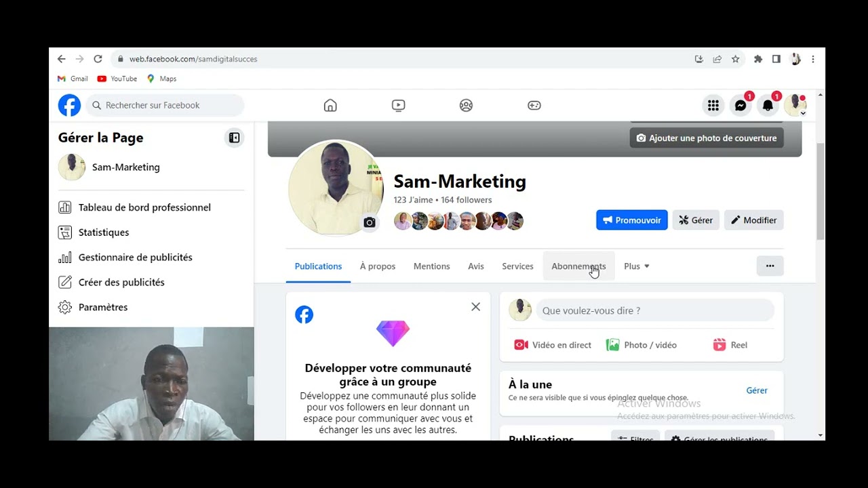Open the Chrome extensions puzzle icon
Image resolution: width=868 pixels, height=488 pixels.
[x=758, y=59]
